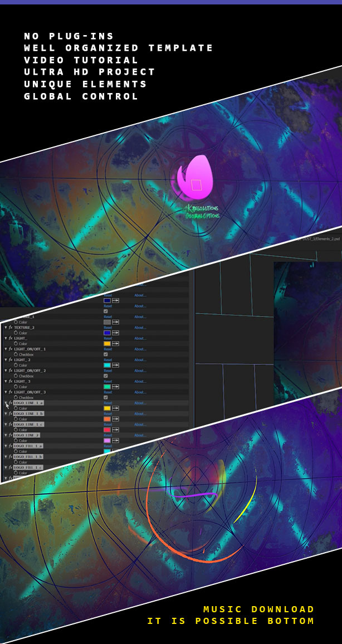Collapse the LOGO_FILL_1_a effect group
Viewport: 342px width, 644px height.
(x=6, y=446)
